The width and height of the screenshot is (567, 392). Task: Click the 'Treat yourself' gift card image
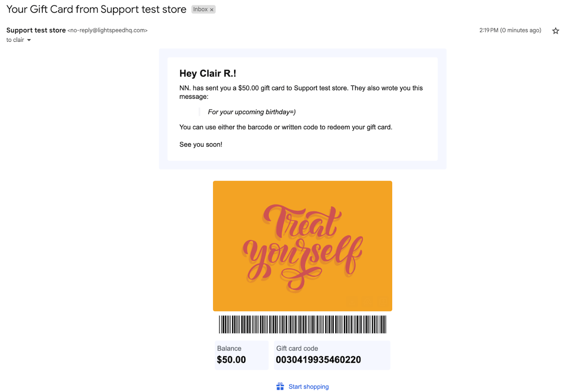pos(303,246)
